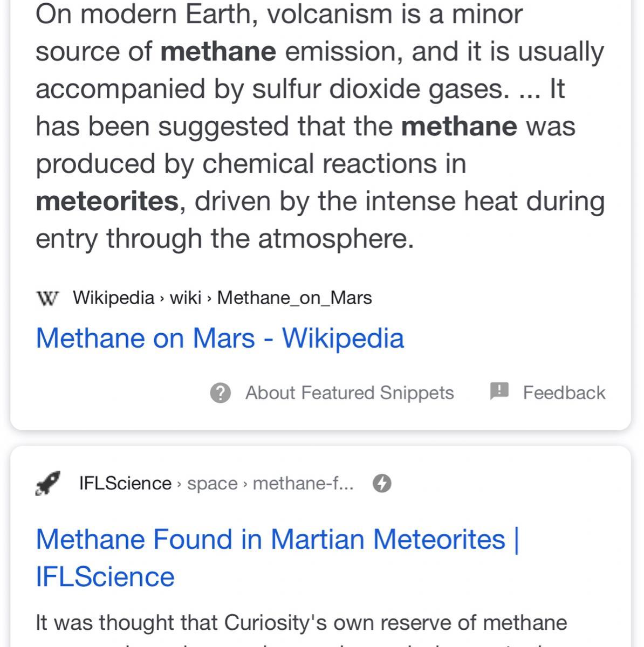Click the Feedback exclamation bubble icon

coord(499,391)
